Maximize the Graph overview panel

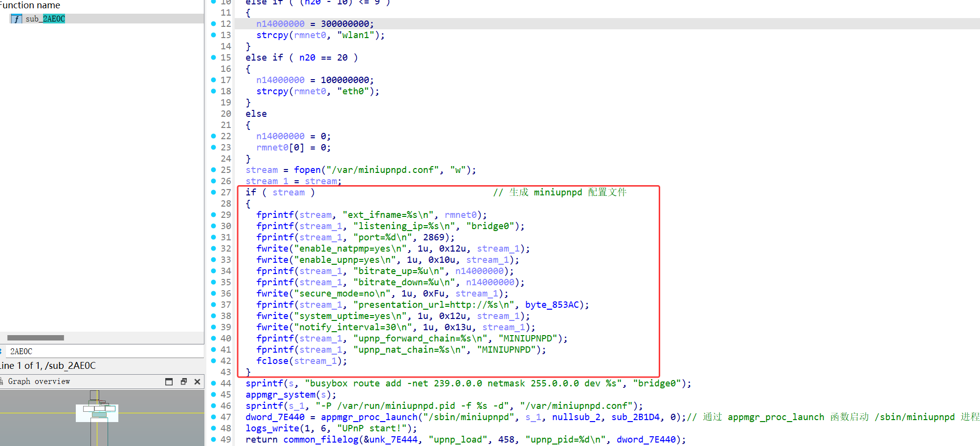click(169, 382)
